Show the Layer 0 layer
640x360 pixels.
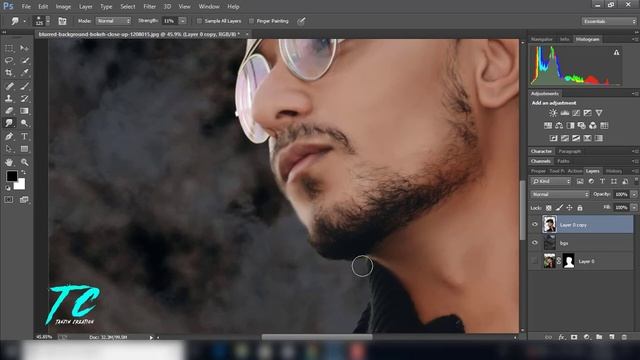coord(535,261)
